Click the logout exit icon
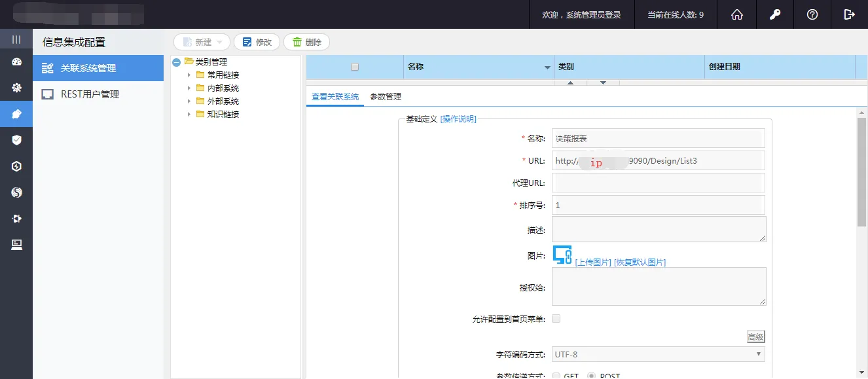The width and height of the screenshot is (868, 379). coord(850,14)
